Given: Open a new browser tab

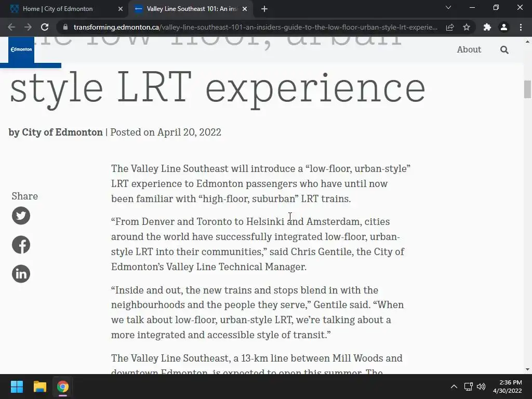Looking at the screenshot, I should (x=264, y=9).
